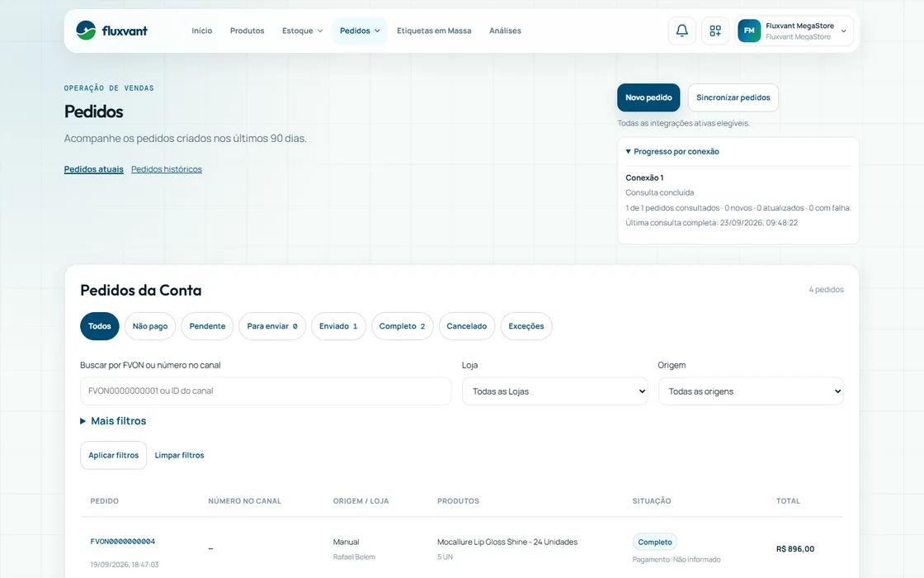Open the apps grid icon
Image resolution: width=924 pixels, height=578 pixels.
pos(715,31)
